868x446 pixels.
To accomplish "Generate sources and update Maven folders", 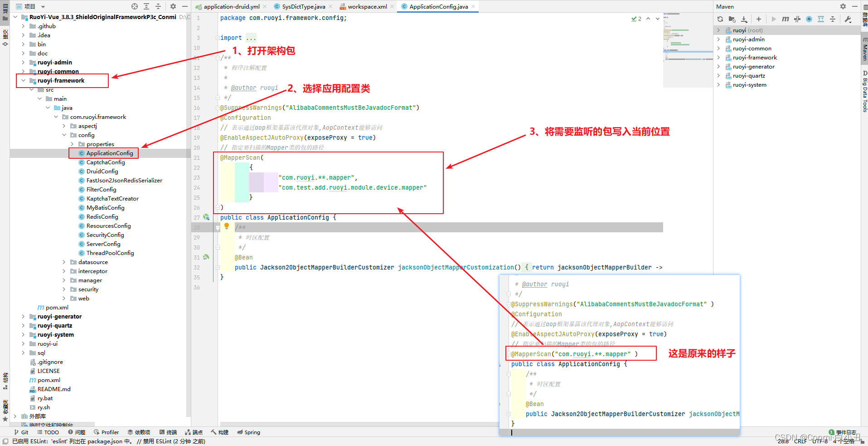I will [x=732, y=19].
